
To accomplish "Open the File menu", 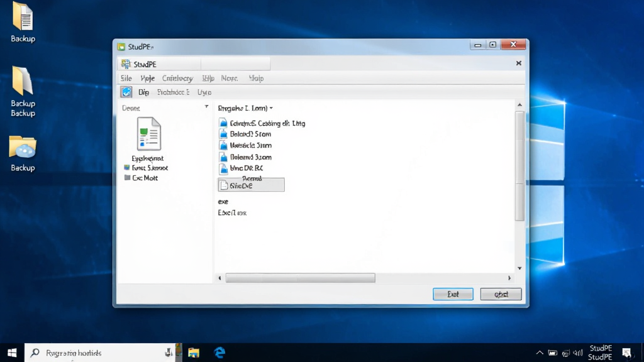I will point(126,78).
